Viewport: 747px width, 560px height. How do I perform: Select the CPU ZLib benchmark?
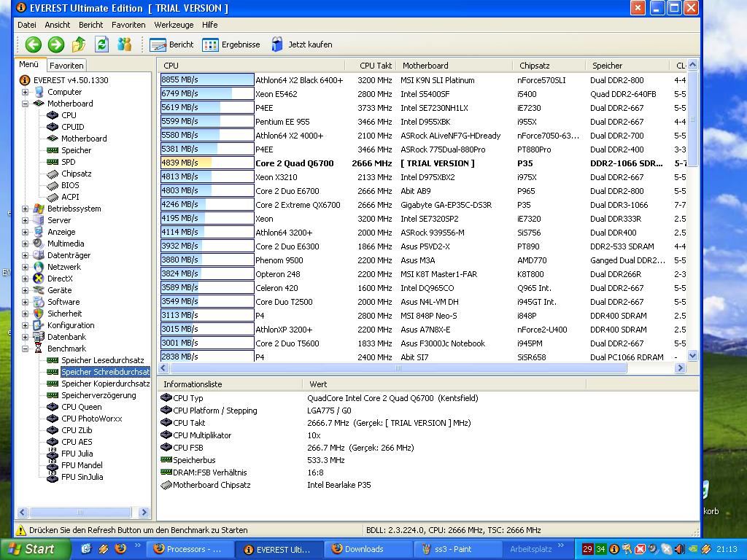click(77, 430)
